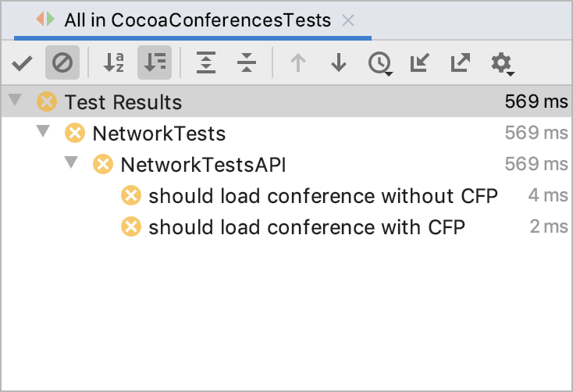
Task: Close the CocoaConferencesTests tab
Action: click(349, 20)
